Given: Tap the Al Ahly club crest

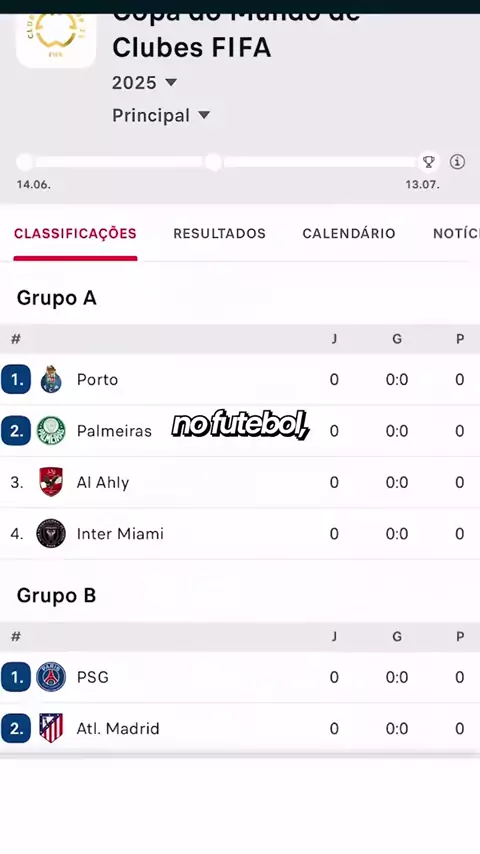Looking at the screenshot, I should [51, 482].
